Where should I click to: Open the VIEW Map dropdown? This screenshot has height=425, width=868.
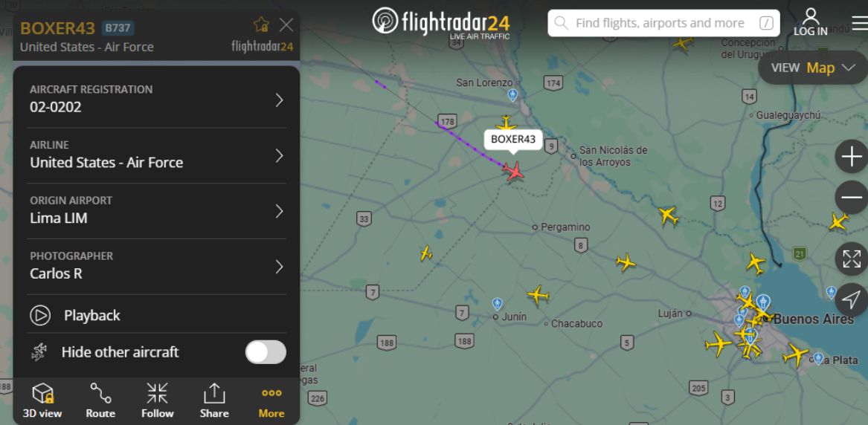[x=813, y=68]
